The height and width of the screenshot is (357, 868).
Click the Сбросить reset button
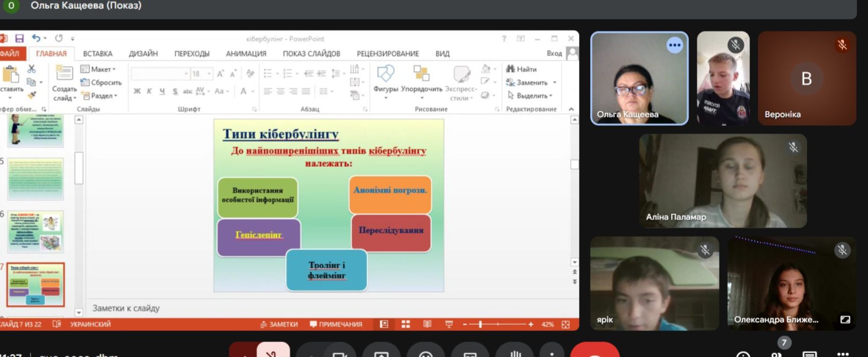click(x=101, y=82)
